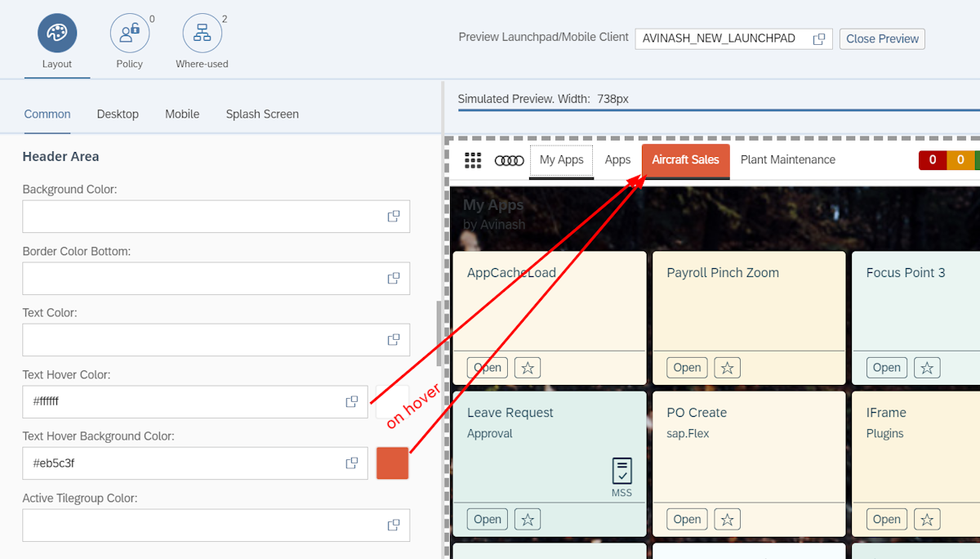
Task: Star the Payroll Pinch Zoom tile
Action: 727,368
